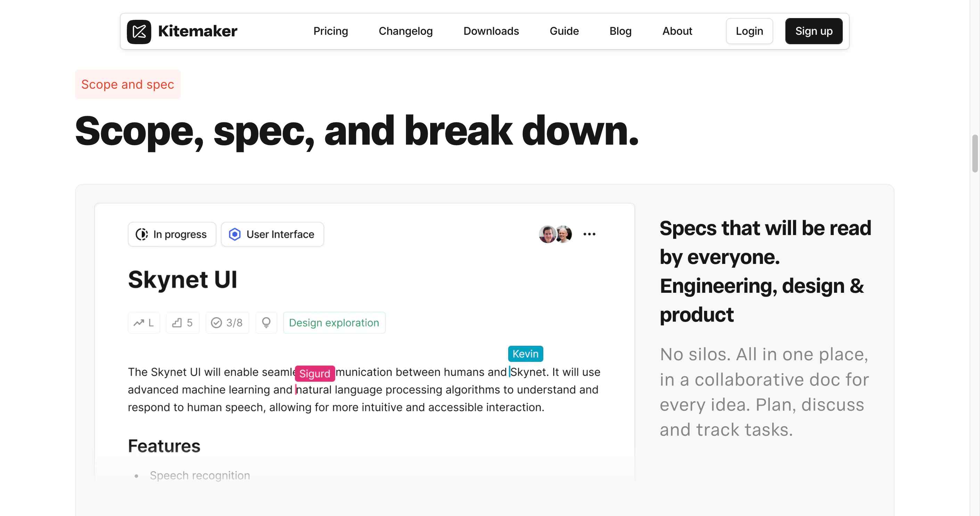Open the Guide link
This screenshot has height=516, width=980.
[564, 31]
